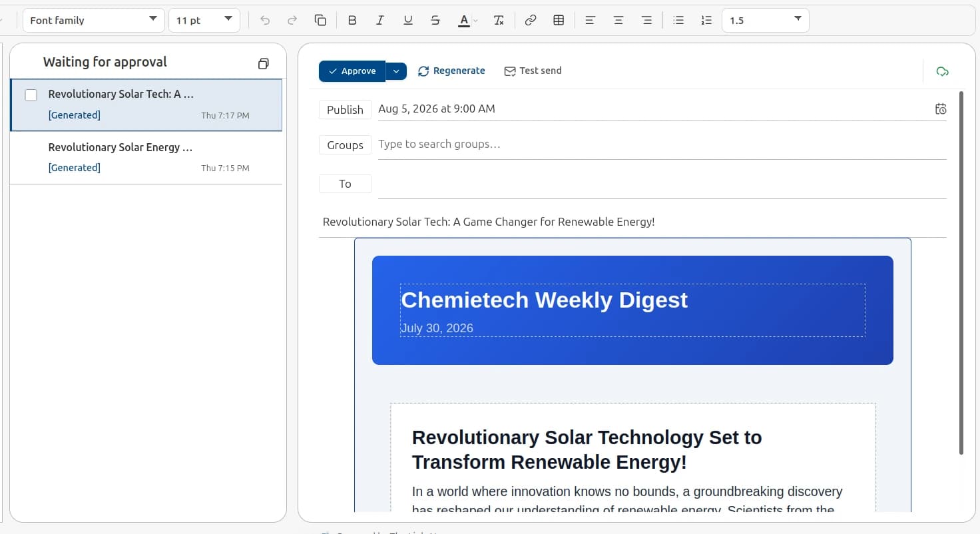Click the Groups search field
Screen dimensions: 980x534
(662, 144)
